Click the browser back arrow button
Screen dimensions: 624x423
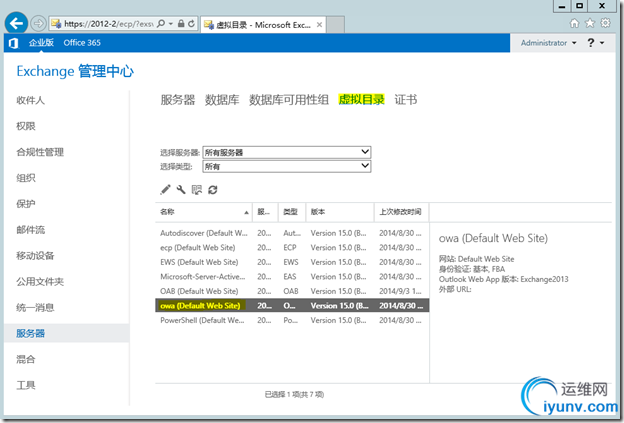(x=16, y=23)
